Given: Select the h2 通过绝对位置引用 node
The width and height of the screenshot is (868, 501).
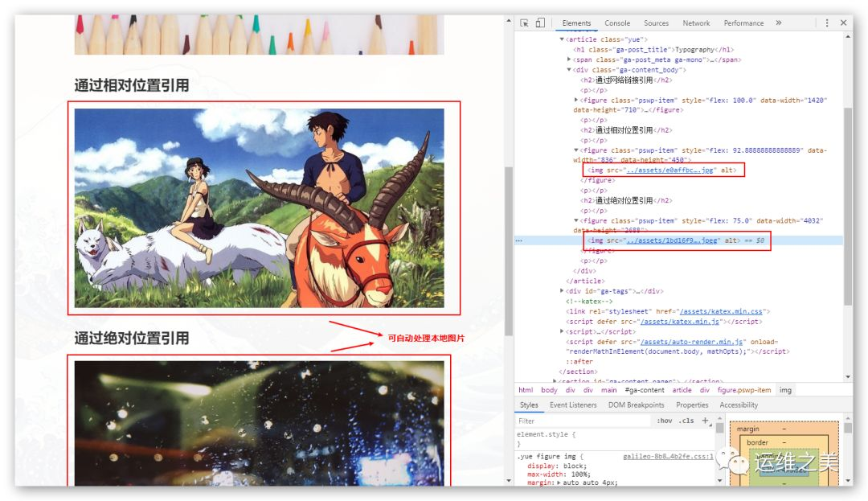Looking at the screenshot, I should (627, 200).
